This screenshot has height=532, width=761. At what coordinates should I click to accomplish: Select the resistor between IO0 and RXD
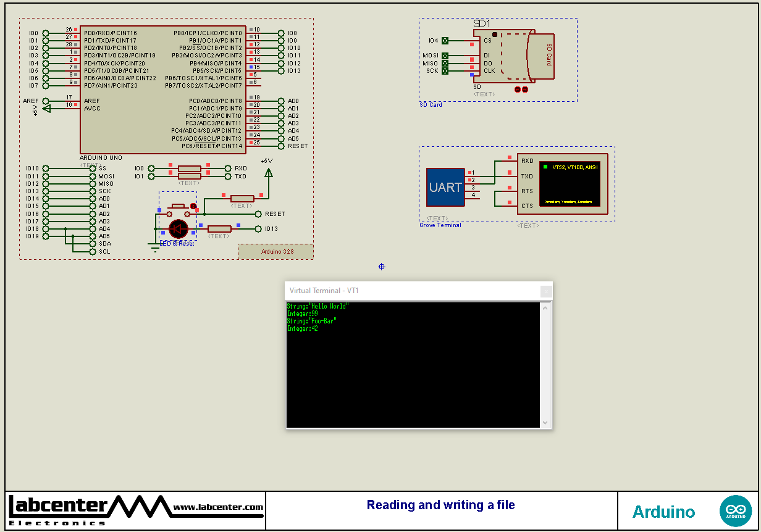coord(190,167)
